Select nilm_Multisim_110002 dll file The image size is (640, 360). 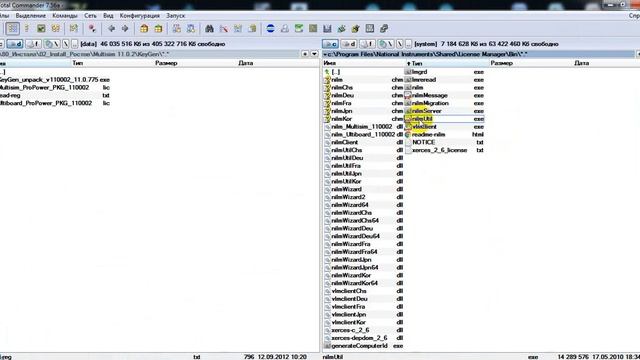[363, 127]
